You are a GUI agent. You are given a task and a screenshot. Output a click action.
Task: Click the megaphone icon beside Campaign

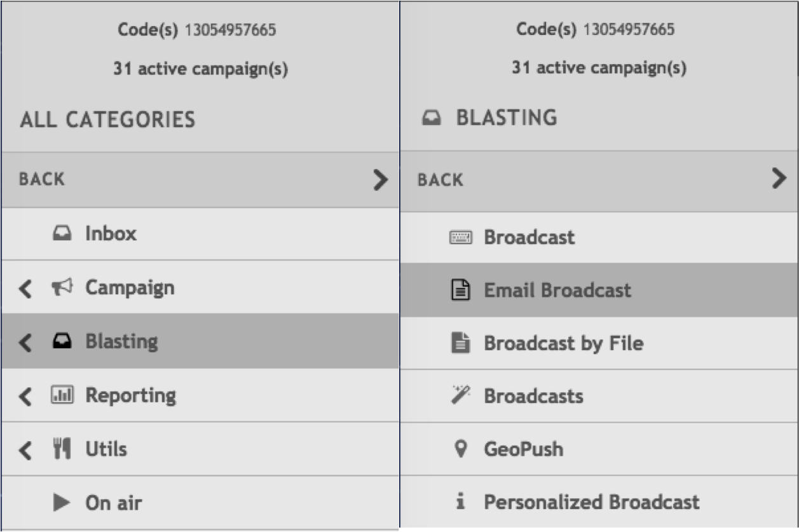[62, 287]
